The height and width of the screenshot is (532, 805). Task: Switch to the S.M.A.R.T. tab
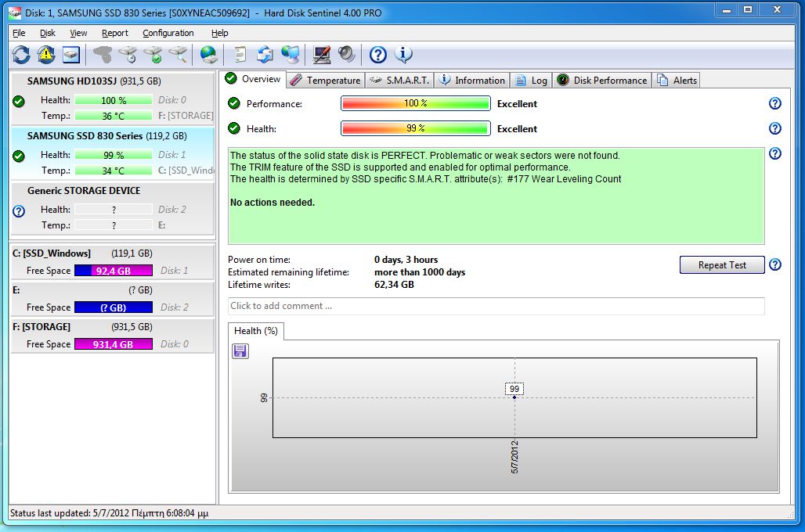(399, 80)
